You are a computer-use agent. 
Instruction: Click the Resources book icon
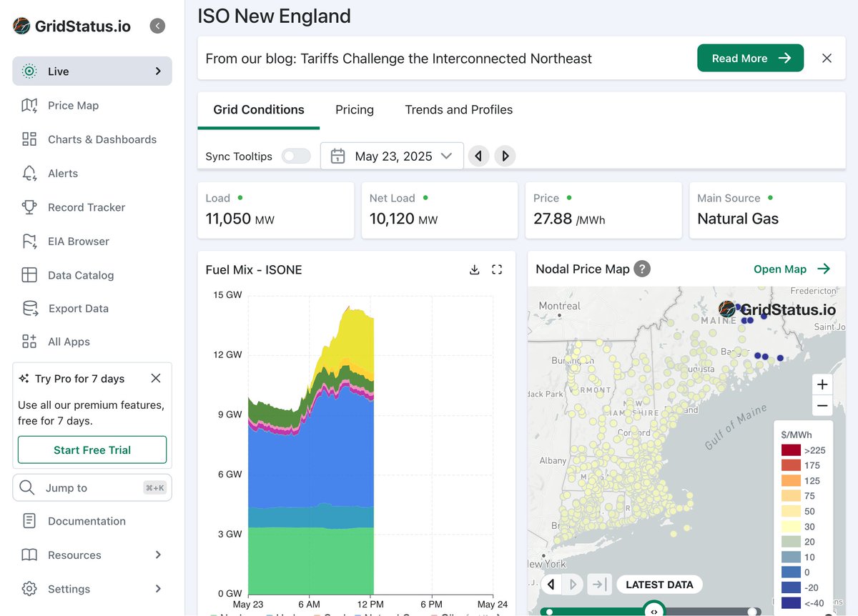[x=29, y=555]
